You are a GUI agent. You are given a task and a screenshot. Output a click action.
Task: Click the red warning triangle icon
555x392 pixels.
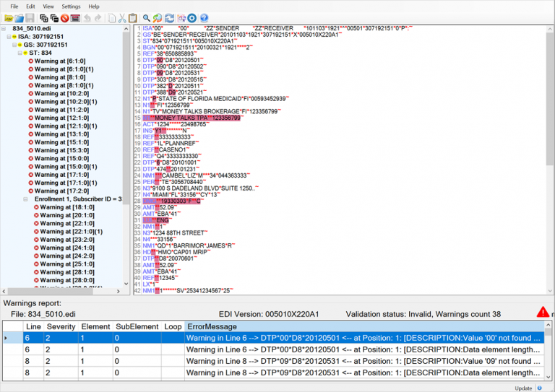pyautogui.click(x=543, y=312)
